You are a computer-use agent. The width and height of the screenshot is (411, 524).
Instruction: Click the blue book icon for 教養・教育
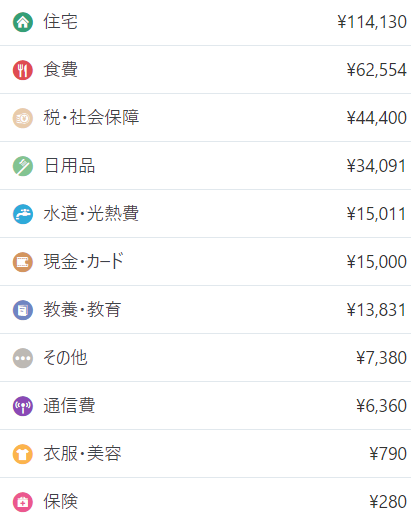tap(23, 310)
